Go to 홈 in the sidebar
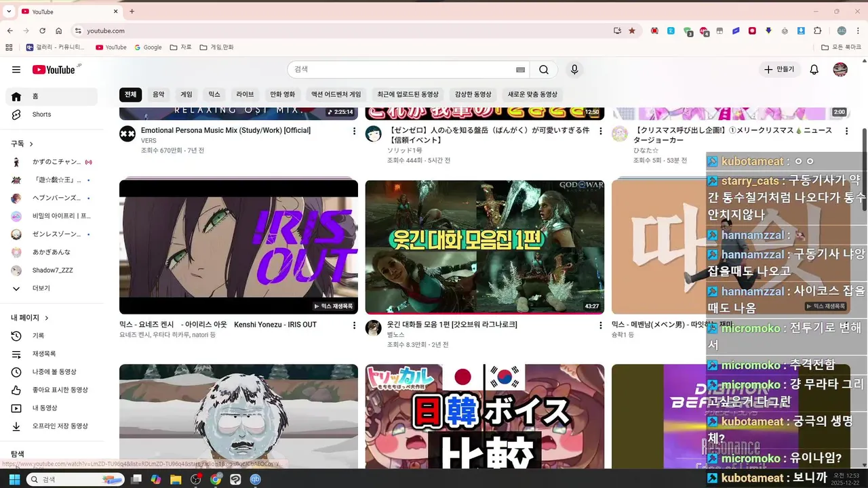 52,96
